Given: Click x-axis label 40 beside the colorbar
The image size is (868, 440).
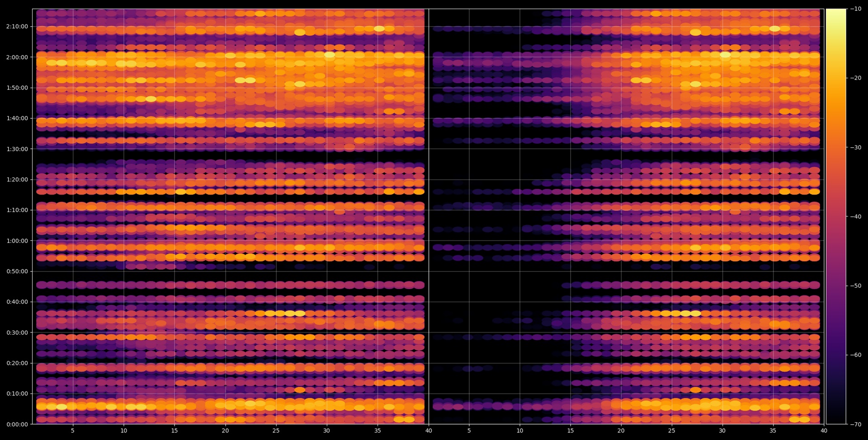Looking at the screenshot, I should (x=824, y=431).
